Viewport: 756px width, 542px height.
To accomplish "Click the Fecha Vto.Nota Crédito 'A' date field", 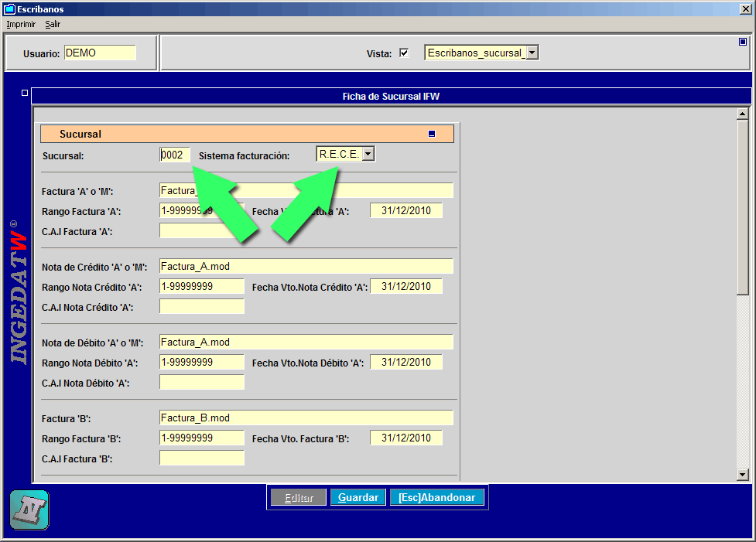I will (406, 286).
